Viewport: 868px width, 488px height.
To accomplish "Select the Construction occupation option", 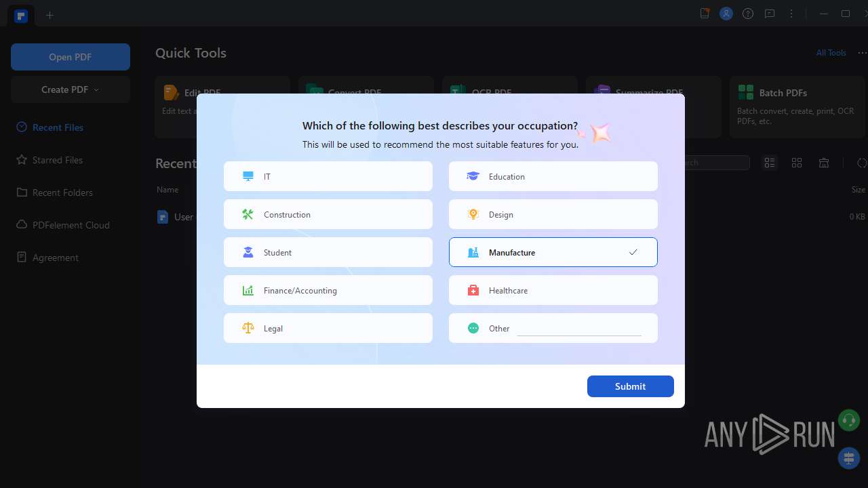I will tap(328, 214).
